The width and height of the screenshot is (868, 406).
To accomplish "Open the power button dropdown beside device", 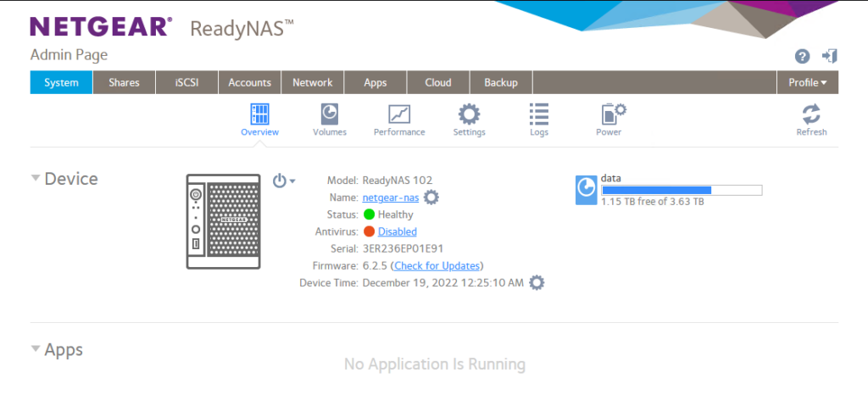I will tap(284, 181).
